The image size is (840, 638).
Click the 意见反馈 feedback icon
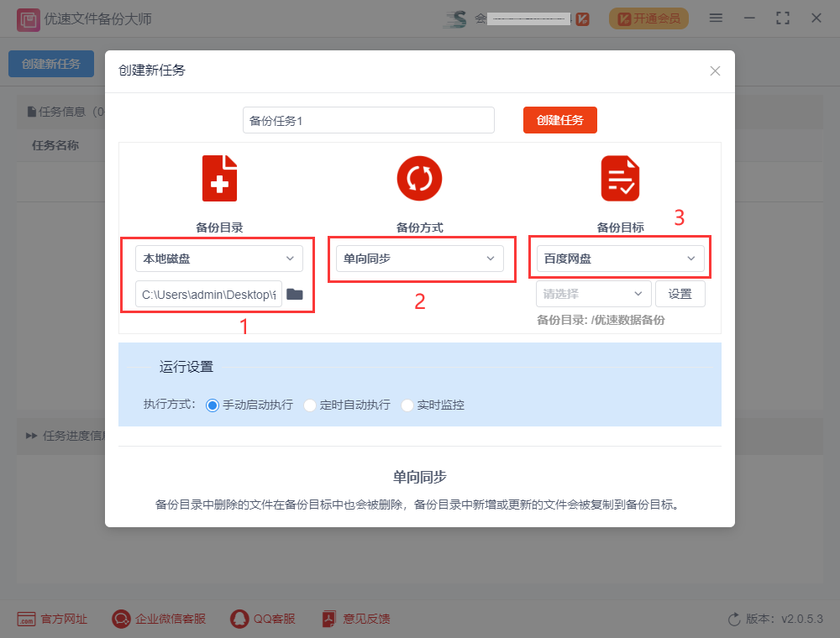click(328, 619)
